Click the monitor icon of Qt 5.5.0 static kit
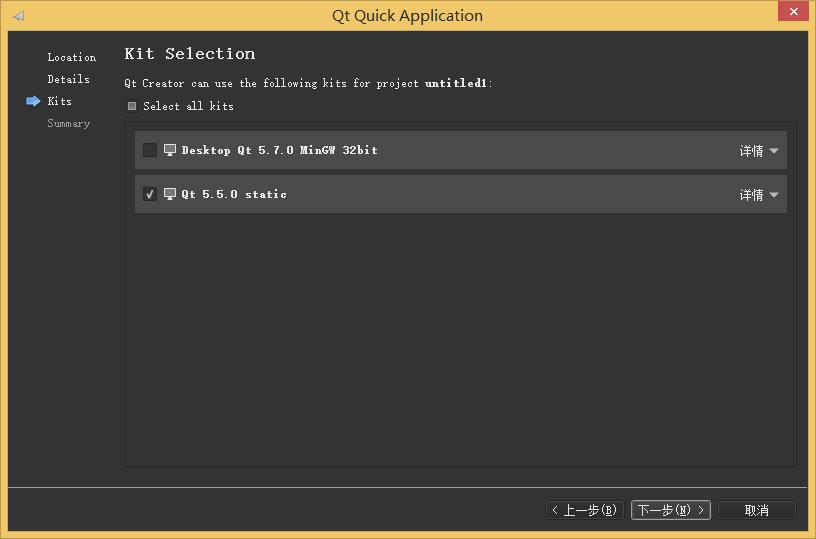Screen dimensions: 816x539 (170, 194)
